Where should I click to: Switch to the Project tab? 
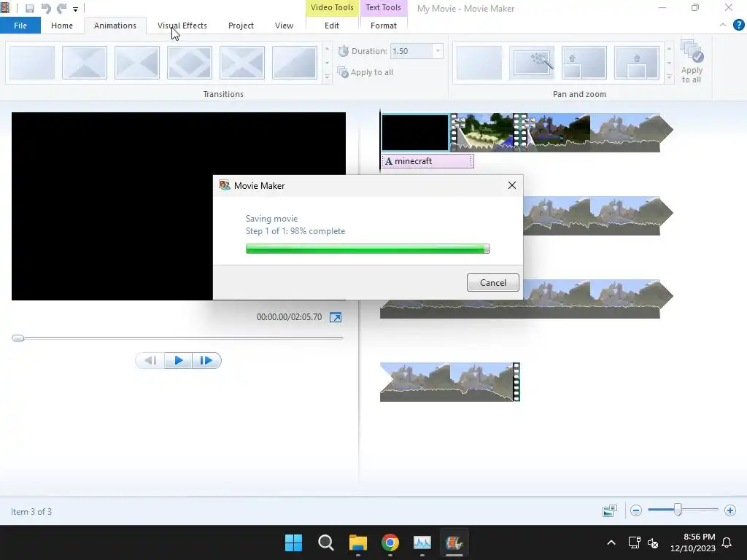[x=241, y=26]
